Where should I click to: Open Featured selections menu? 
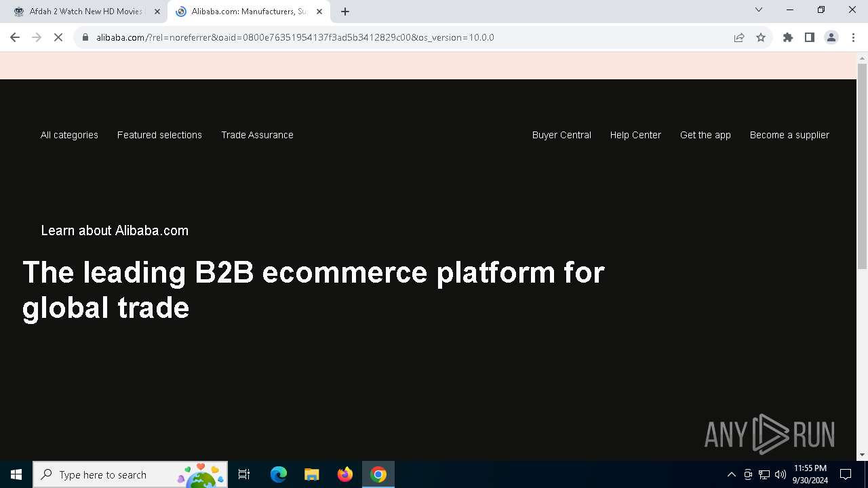tap(159, 135)
